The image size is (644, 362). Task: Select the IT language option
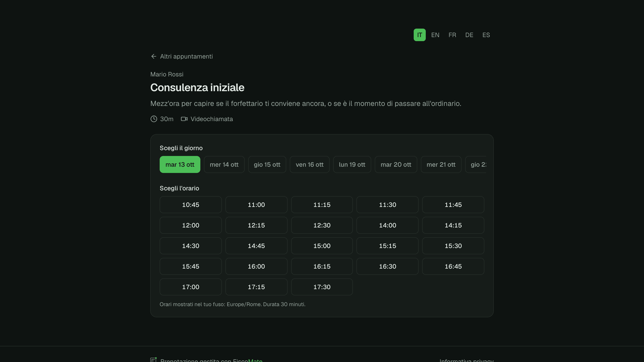click(419, 35)
